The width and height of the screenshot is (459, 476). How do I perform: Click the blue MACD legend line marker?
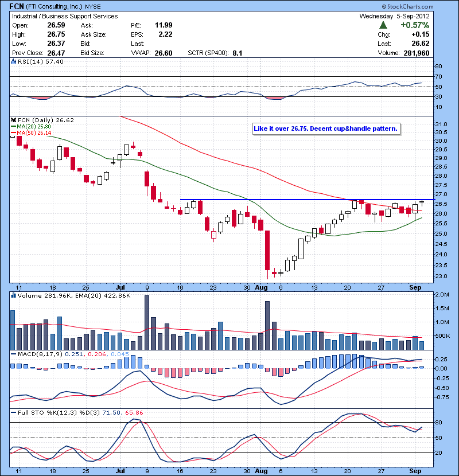(x=13, y=354)
